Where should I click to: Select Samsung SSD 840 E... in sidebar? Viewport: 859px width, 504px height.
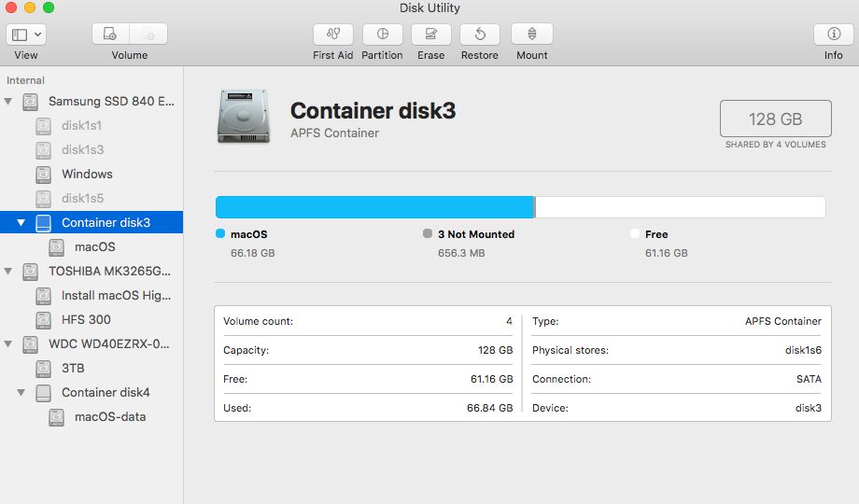(92, 102)
